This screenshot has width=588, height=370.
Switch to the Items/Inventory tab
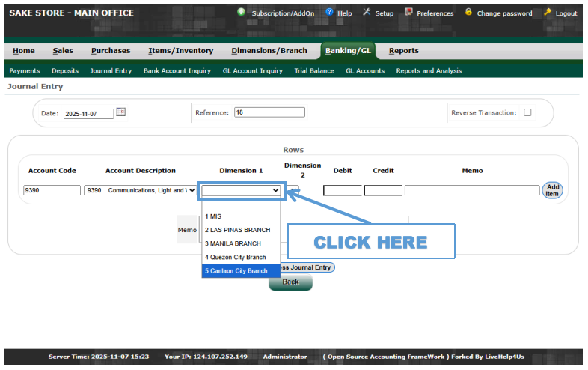pos(180,51)
